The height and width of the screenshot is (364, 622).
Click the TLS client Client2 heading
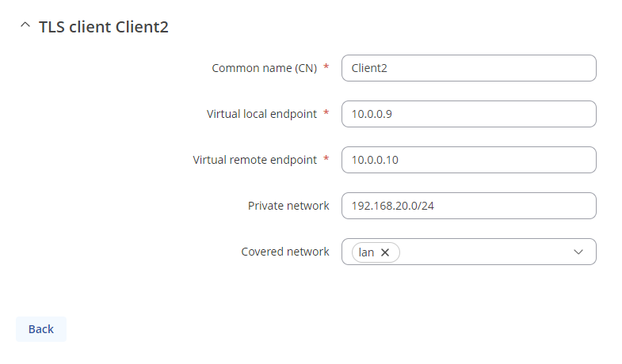coord(104,27)
